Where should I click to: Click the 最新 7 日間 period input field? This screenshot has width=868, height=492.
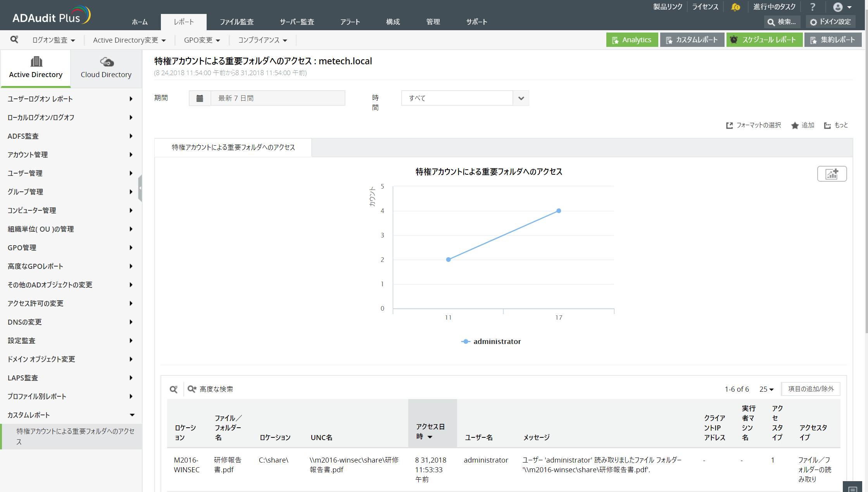coord(277,98)
